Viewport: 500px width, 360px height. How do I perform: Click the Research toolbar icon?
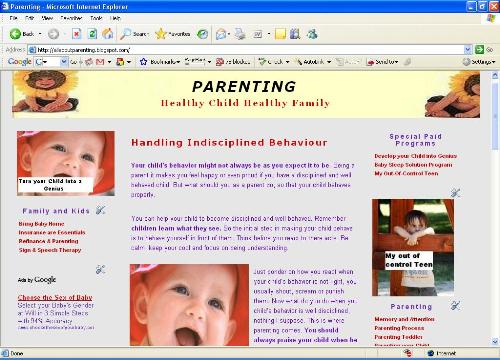(295, 34)
